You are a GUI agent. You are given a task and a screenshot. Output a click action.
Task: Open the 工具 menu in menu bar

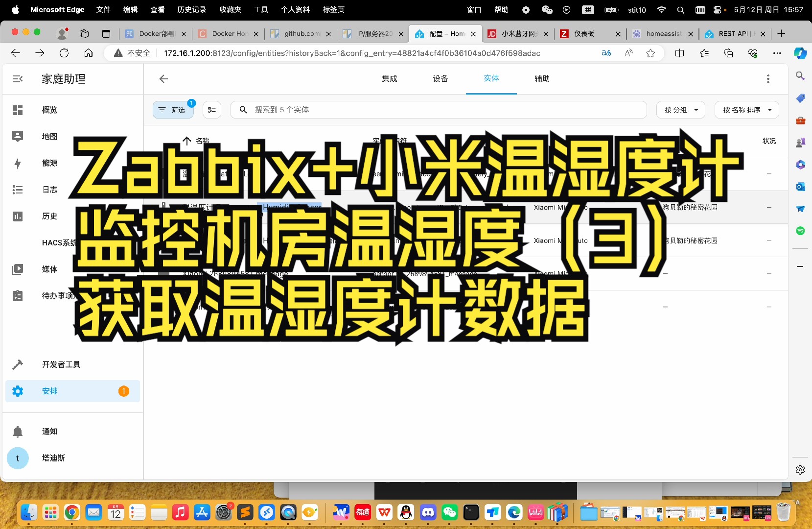[x=261, y=10]
